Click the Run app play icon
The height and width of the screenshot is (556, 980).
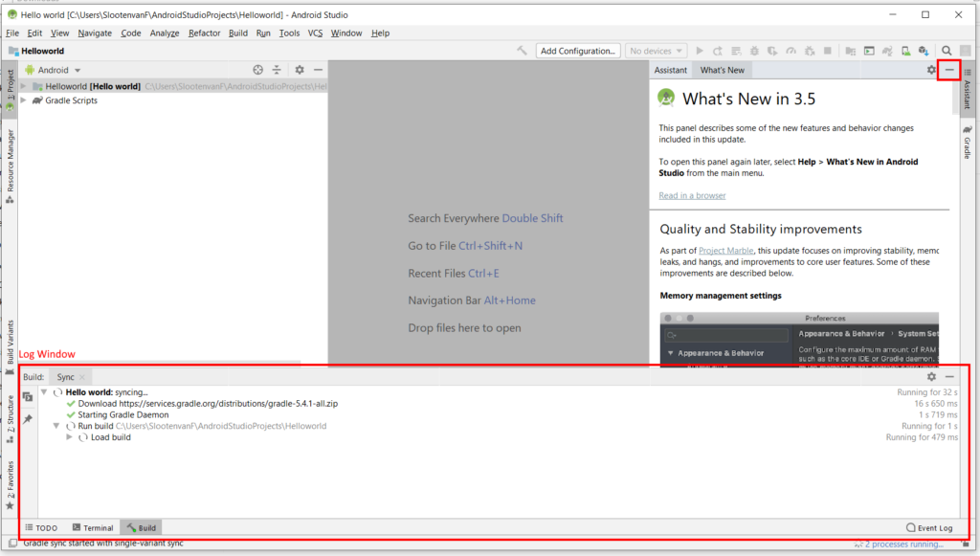(700, 51)
